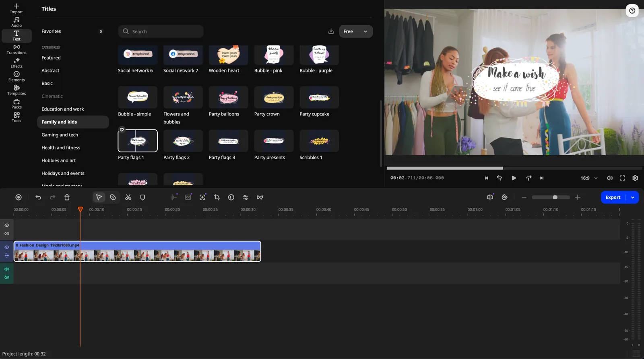
Task: Select the Education and work category
Action: tap(63, 109)
